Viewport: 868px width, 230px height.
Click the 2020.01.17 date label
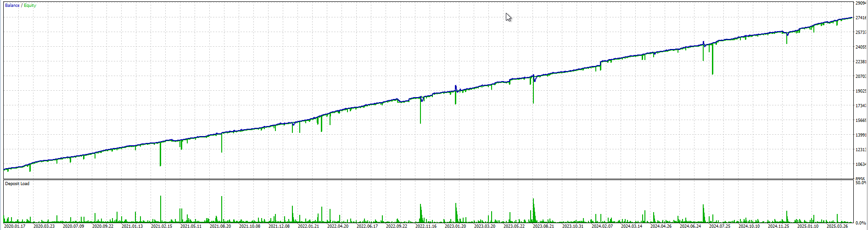pos(15,226)
